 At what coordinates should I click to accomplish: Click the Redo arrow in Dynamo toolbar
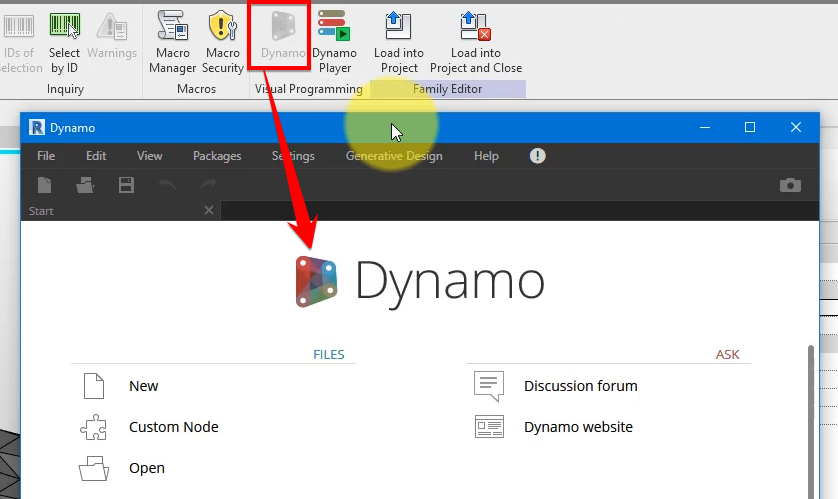[208, 185]
